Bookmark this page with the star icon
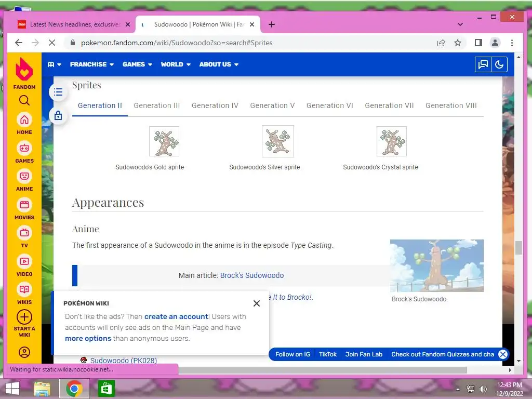The width and height of the screenshot is (532, 399). (458, 43)
